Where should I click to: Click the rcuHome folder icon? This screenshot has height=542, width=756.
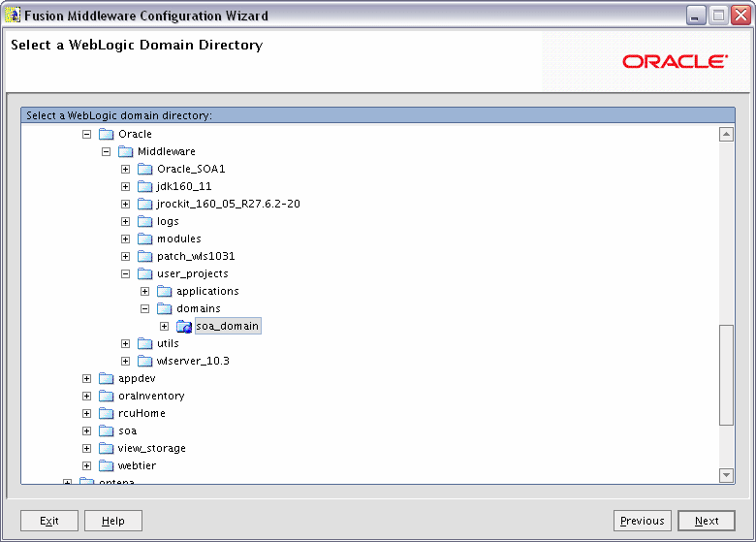(x=106, y=413)
